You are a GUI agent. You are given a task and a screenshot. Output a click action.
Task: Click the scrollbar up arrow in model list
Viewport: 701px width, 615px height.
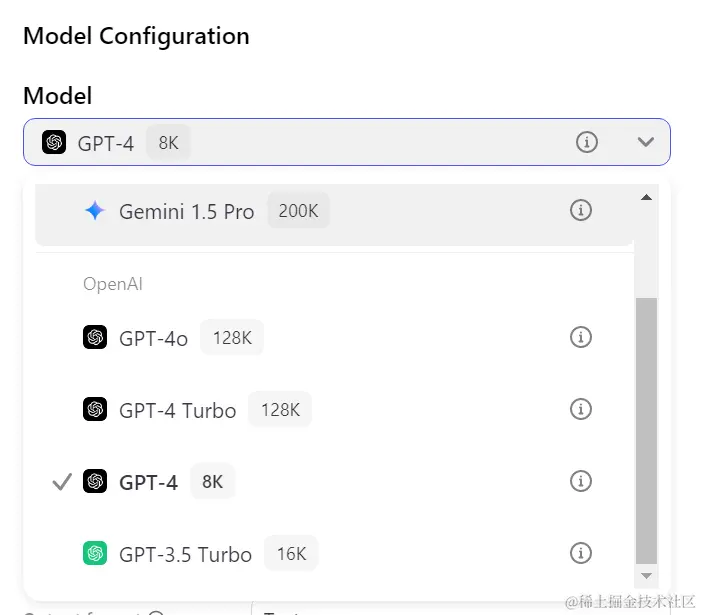point(646,197)
